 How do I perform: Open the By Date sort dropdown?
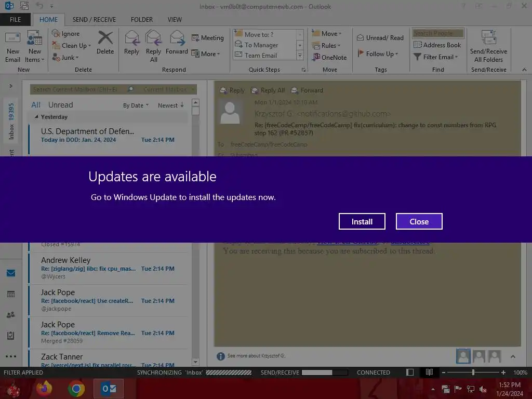click(136, 105)
